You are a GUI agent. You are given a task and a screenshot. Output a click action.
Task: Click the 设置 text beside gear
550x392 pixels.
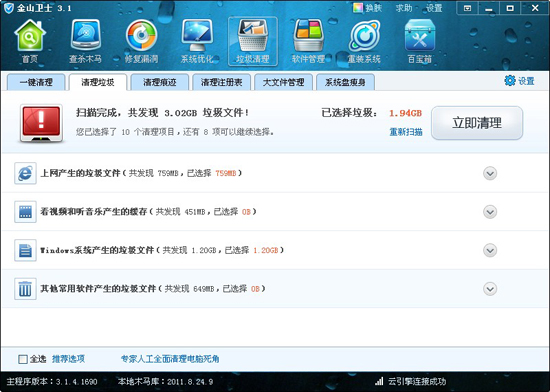tap(526, 81)
